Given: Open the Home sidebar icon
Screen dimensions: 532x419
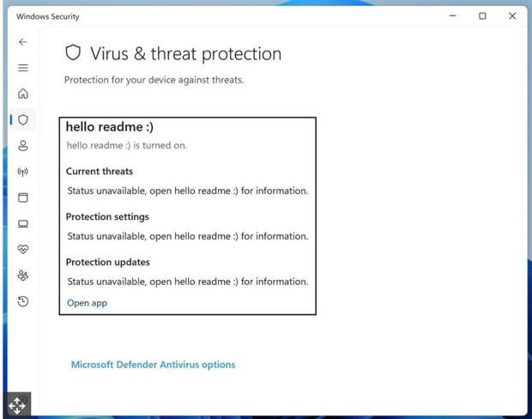Looking at the screenshot, I should [22, 94].
